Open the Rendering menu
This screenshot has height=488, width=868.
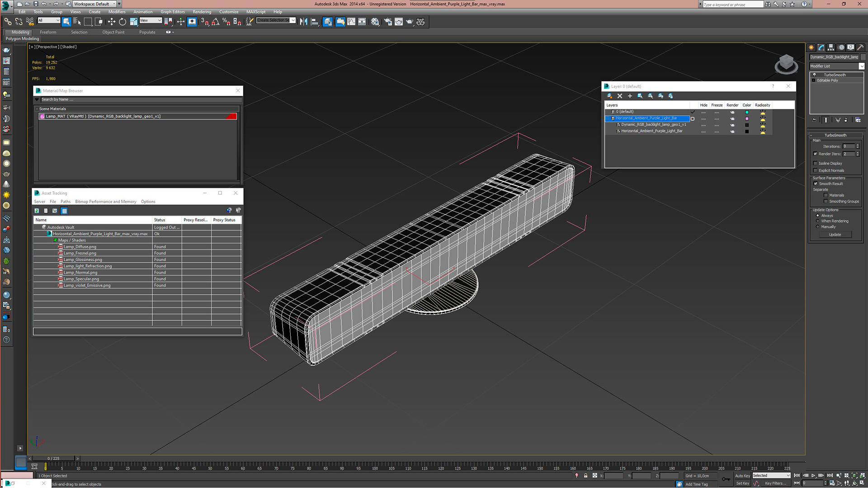pos(202,12)
